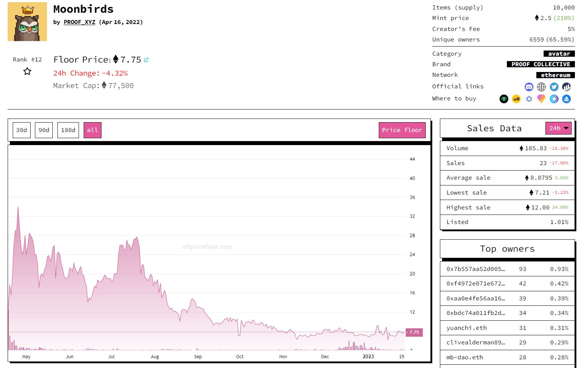This screenshot has height=368, width=588.
Task: Open the PROOF_XYZ creator link
Action: [x=79, y=22]
